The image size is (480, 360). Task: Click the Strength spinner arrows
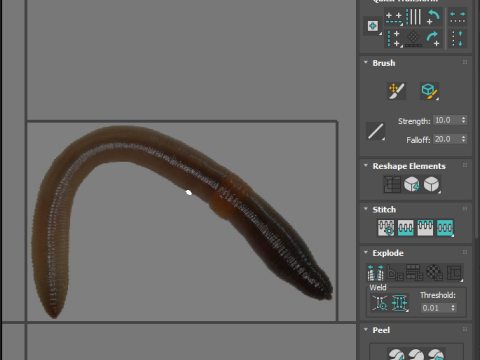tap(464, 120)
